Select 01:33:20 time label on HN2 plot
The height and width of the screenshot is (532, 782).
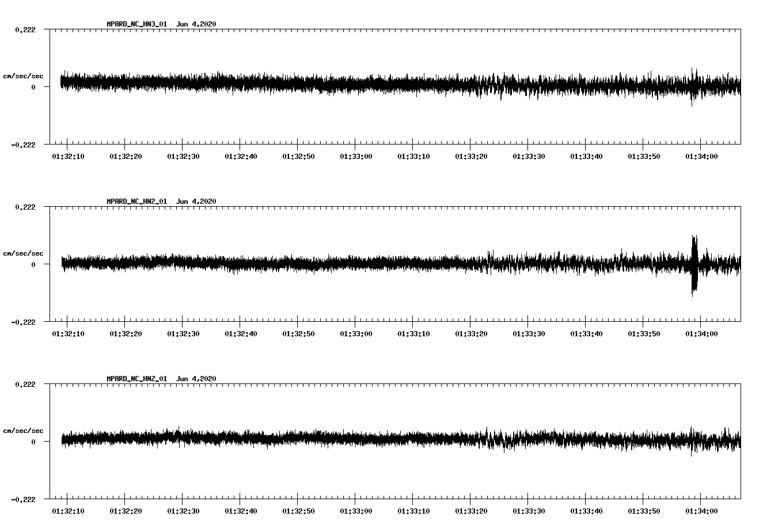coord(470,333)
